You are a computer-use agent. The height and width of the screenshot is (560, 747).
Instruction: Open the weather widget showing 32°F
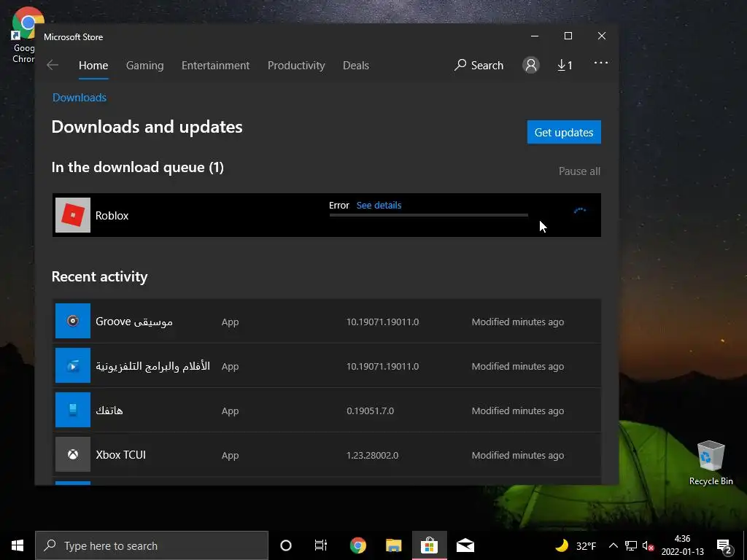(576, 545)
